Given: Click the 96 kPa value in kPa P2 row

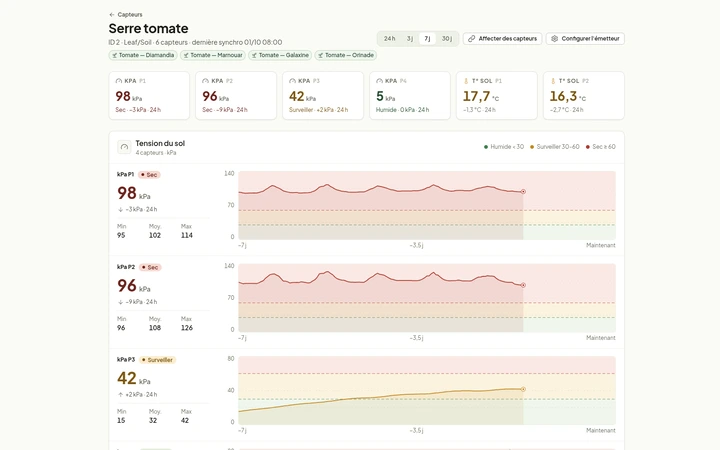Looking at the screenshot, I should pyautogui.click(x=134, y=286).
